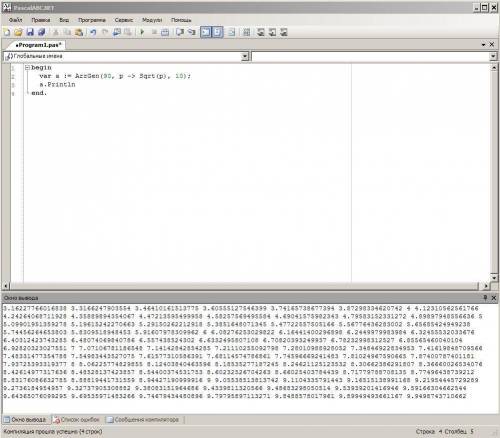
Task: Toggle the highlighted output window toolbar button
Action: (x=206, y=32)
